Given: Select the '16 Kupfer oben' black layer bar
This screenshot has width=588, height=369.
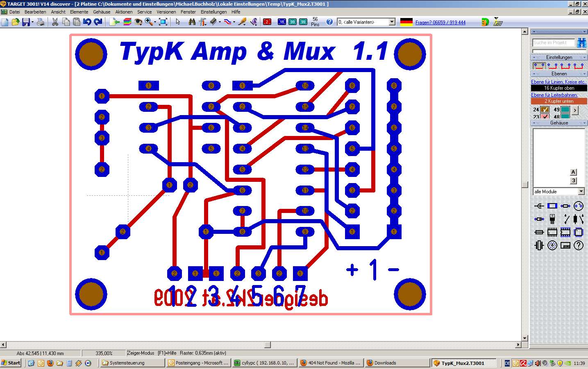Looking at the screenshot, I should pyautogui.click(x=559, y=88).
